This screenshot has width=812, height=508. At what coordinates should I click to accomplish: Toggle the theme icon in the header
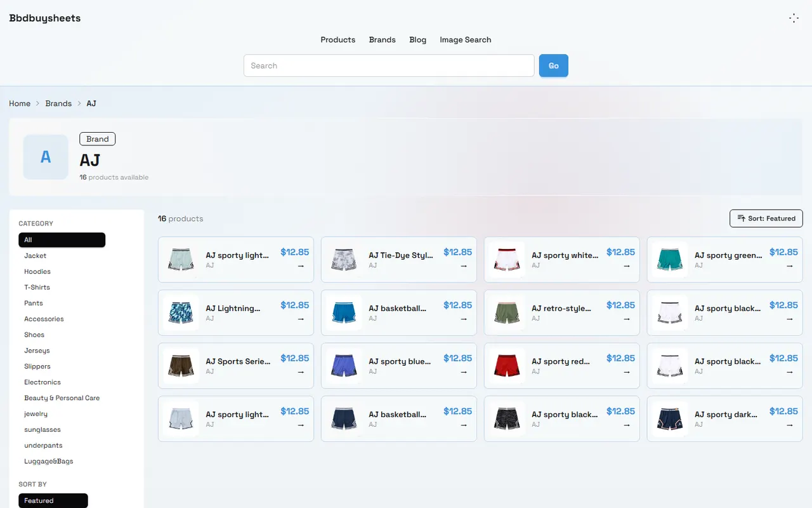tap(794, 18)
